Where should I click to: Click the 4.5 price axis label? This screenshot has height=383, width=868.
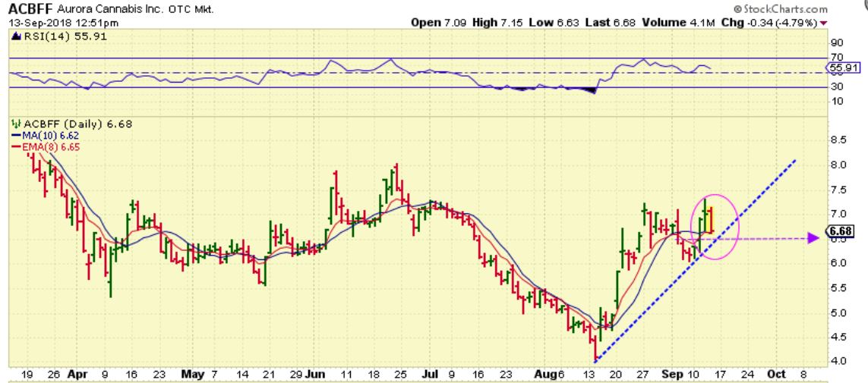[838, 337]
